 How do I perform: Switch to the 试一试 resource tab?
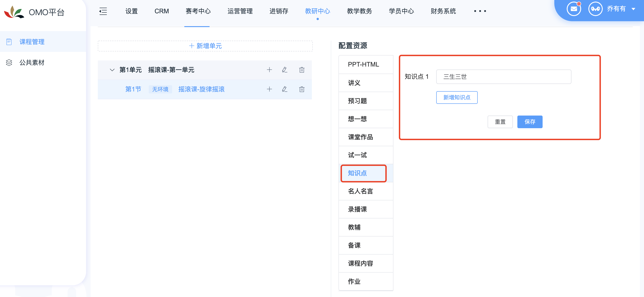(366, 155)
